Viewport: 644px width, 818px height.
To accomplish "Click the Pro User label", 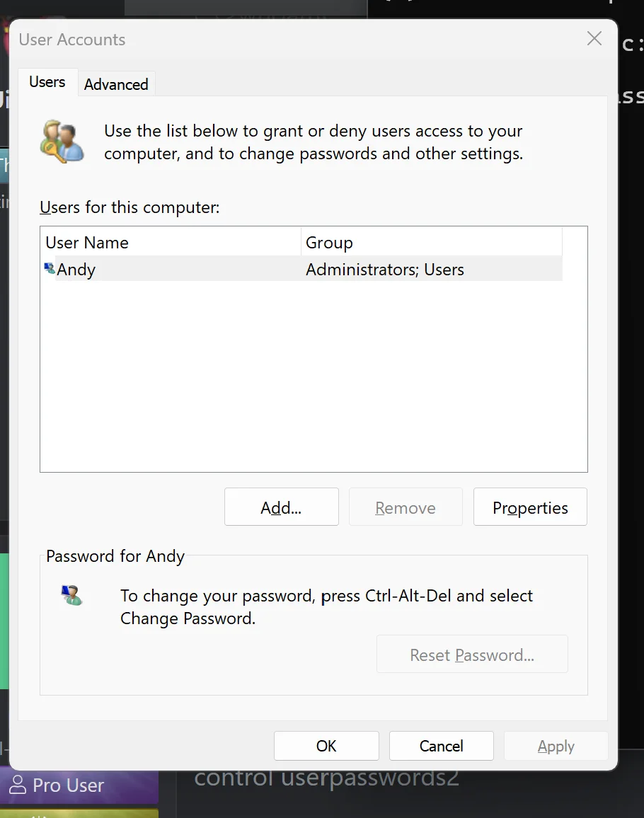I will point(69,785).
